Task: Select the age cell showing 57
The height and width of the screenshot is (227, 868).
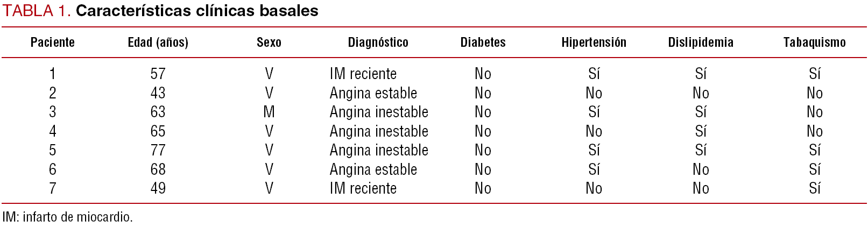Action: [x=158, y=74]
